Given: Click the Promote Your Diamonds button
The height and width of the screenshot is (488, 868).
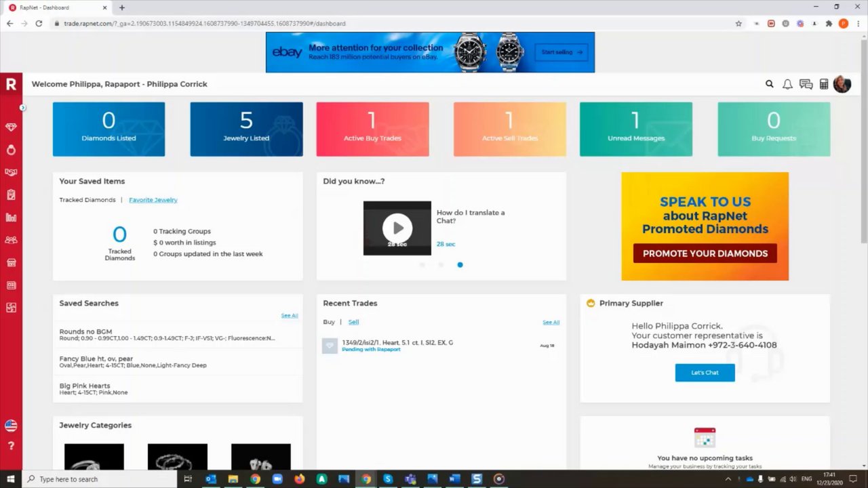Looking at the screenshot, I should [705, 253].
